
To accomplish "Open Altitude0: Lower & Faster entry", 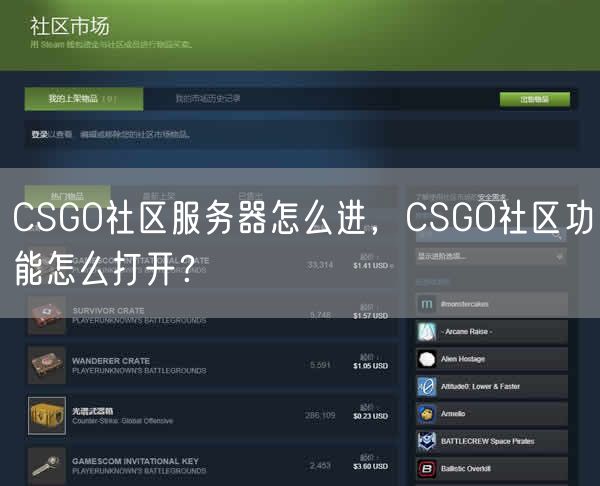I will 492,387.
